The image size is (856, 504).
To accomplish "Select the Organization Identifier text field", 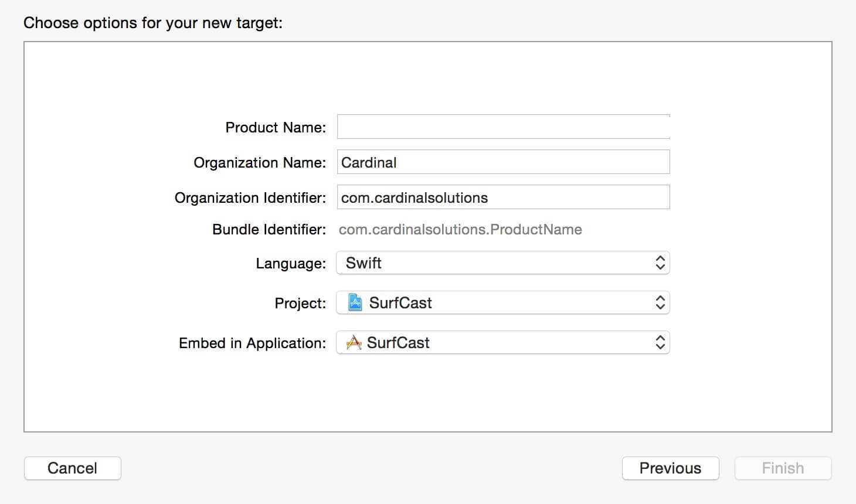I will pyautogui.click(x=503, y=197).
